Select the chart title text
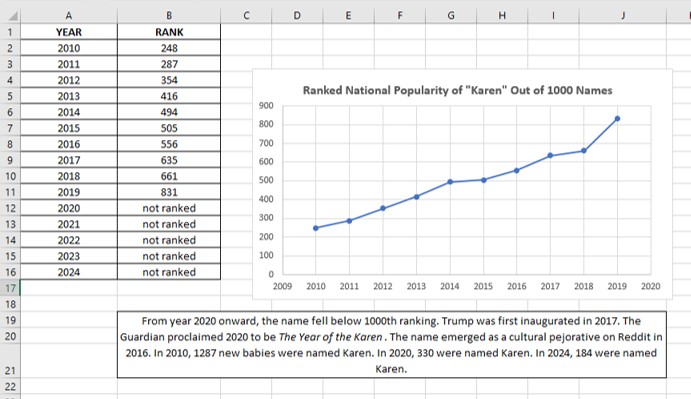Image resolution: width=691 pixels, height=399 pixels. click(x=457, y=90)
